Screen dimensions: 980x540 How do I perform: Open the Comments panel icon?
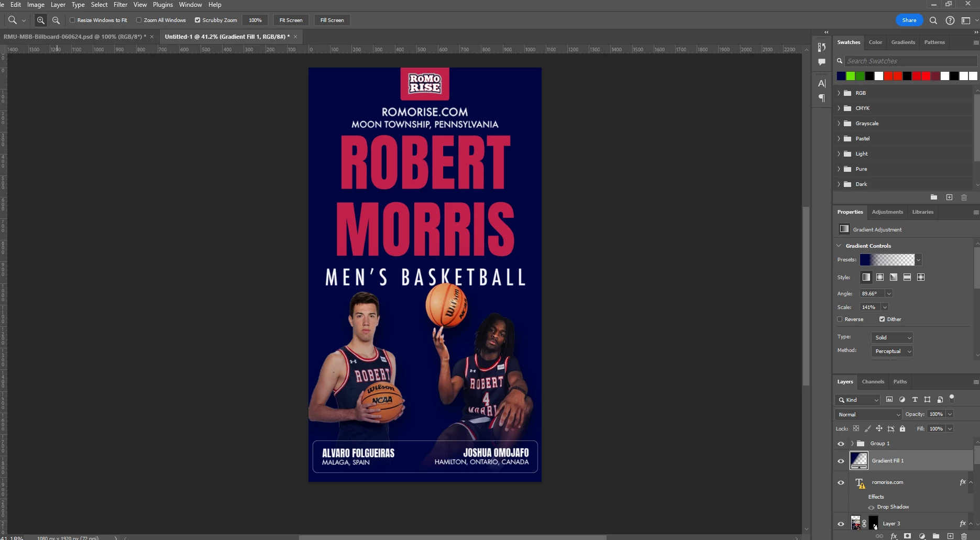(x=822, y=62)
